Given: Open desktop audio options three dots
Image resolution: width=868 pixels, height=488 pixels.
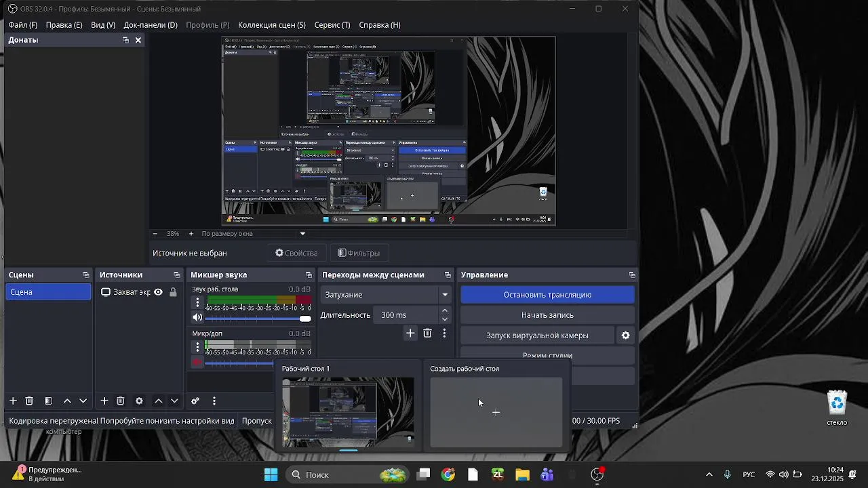Looking at the screenshot, I should (x=197, y=302).
